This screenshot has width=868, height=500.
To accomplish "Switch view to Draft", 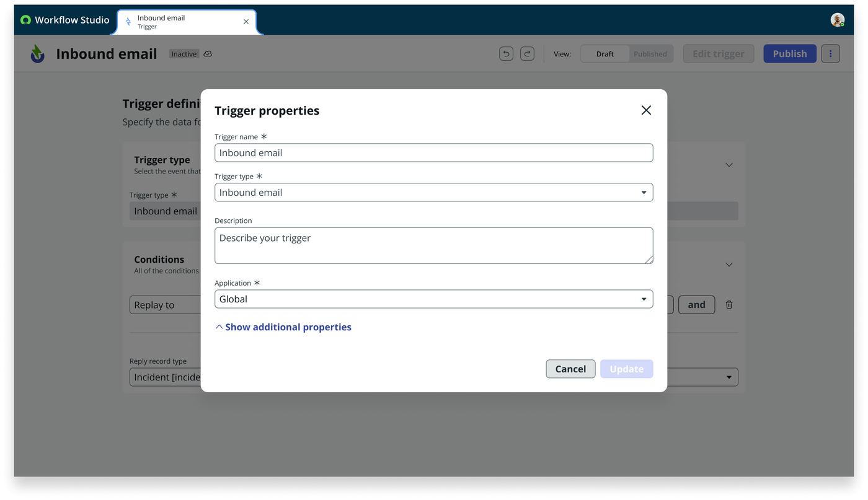I will click(605, 54).
